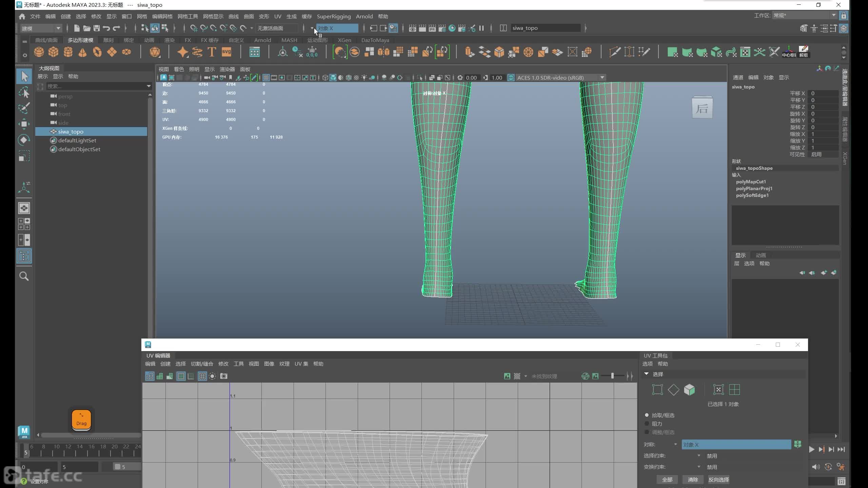Select the arrow Select tool in toolbox
This screenshot has width=868, height=488.
pos(24,76)
